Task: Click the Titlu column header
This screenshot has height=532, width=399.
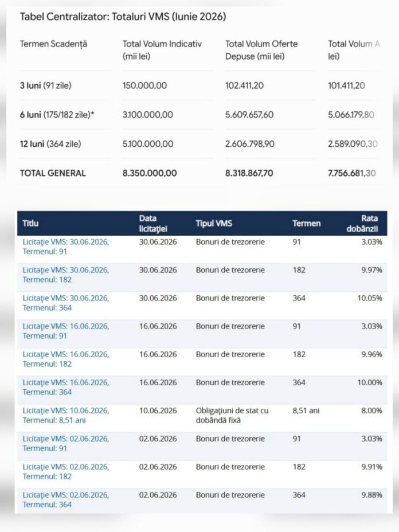Action: point(30,224)
